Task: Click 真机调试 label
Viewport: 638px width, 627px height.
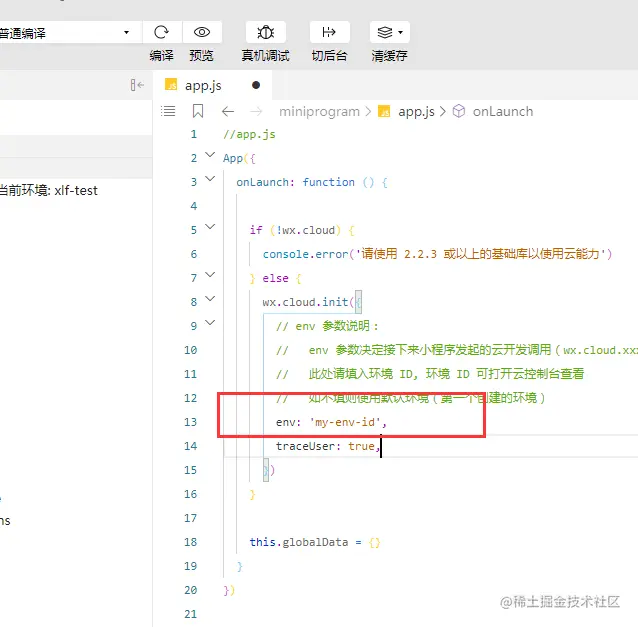Action: pos(265,55)
